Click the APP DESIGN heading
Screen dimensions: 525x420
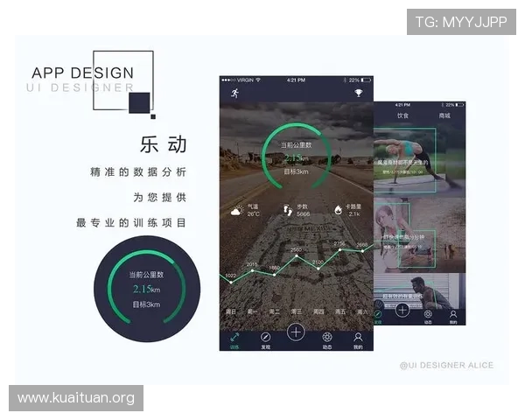tap(83, 73)
